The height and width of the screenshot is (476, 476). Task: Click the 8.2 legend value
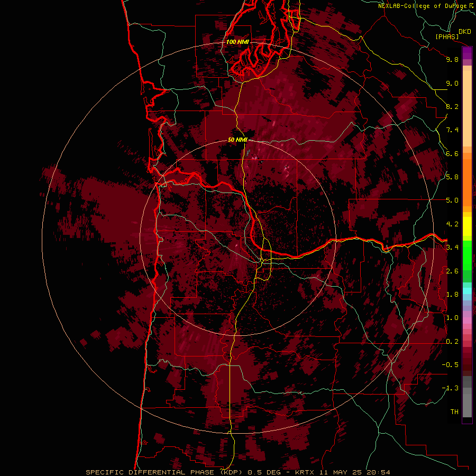pos(452,106)
